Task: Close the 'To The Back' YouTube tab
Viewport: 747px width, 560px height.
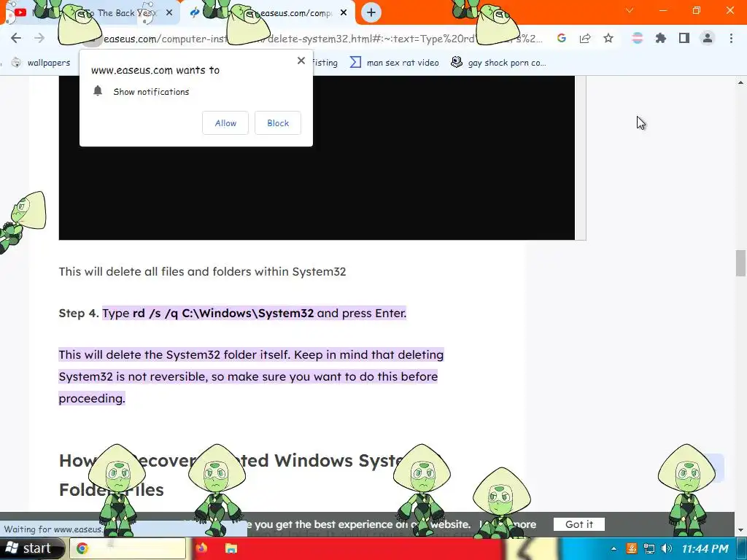Action: [169, 12]
